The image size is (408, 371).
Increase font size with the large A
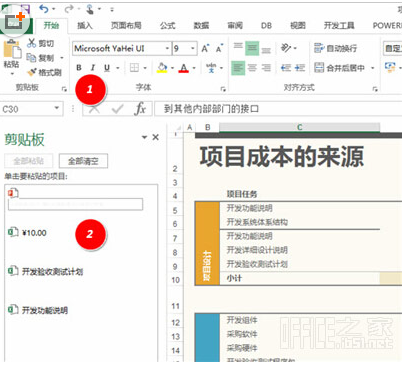[206, 49]
